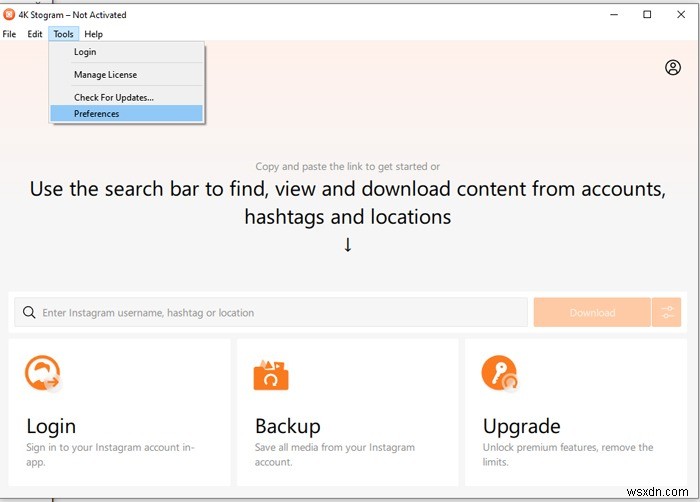
Task: Open the Upgrade card title
Action: pyautogui.click(x=521, y=426)
